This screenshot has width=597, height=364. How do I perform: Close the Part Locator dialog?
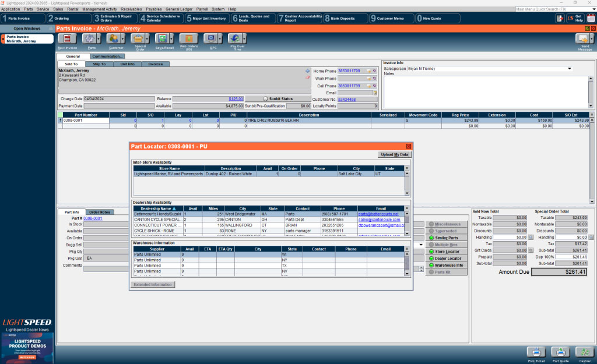409,146
